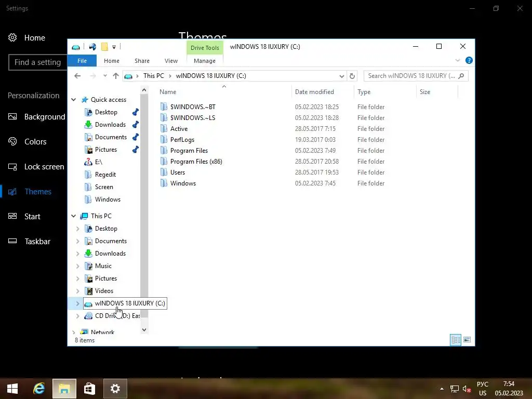The image size is (532, 399).
Task: Open the Customize Quick Access Toolbar dropdown
Action: tap(114, 47)
